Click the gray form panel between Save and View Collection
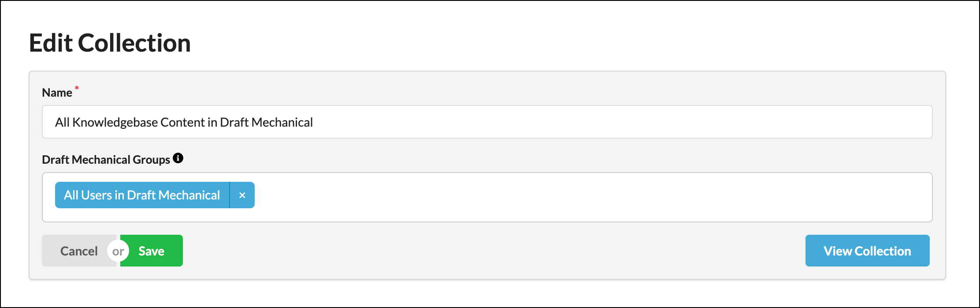The height and width of the screenshot is (308, 980). (485, 251)
